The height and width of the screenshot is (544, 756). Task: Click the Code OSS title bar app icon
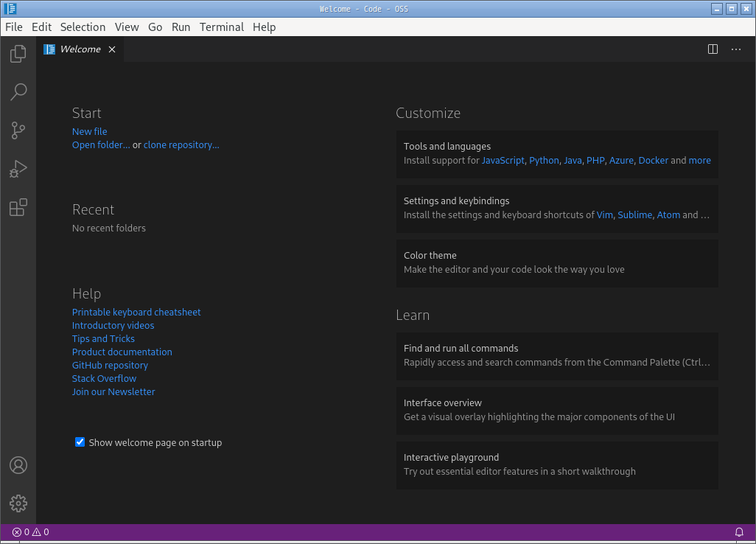(10, 9)
